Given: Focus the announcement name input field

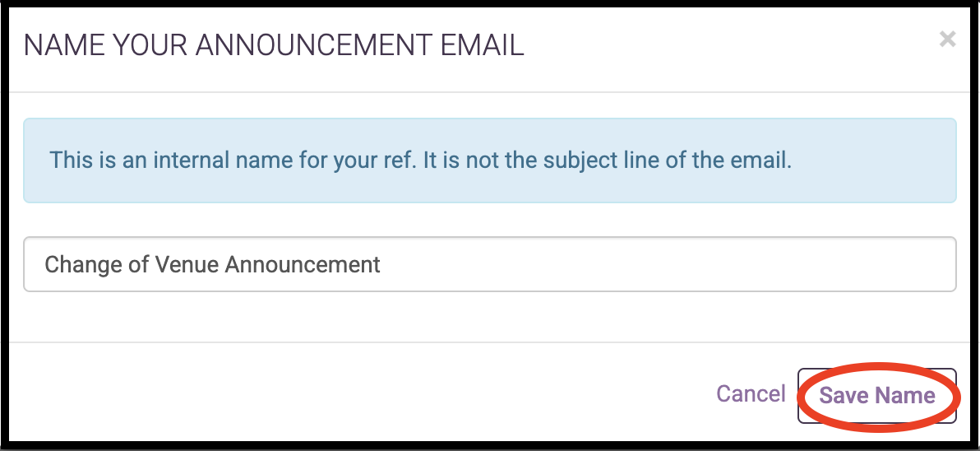Looking at the screenshot, I should [x=489, y=264].
